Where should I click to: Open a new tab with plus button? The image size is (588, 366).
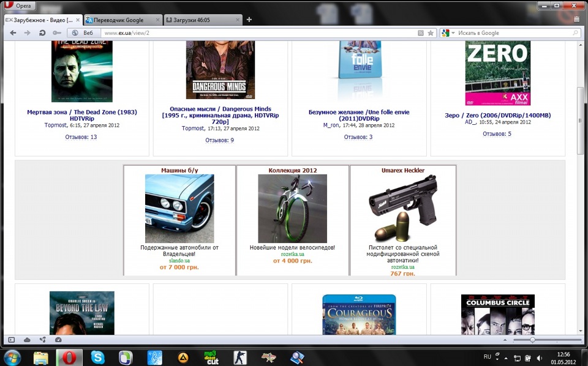(x=249, y=20)
